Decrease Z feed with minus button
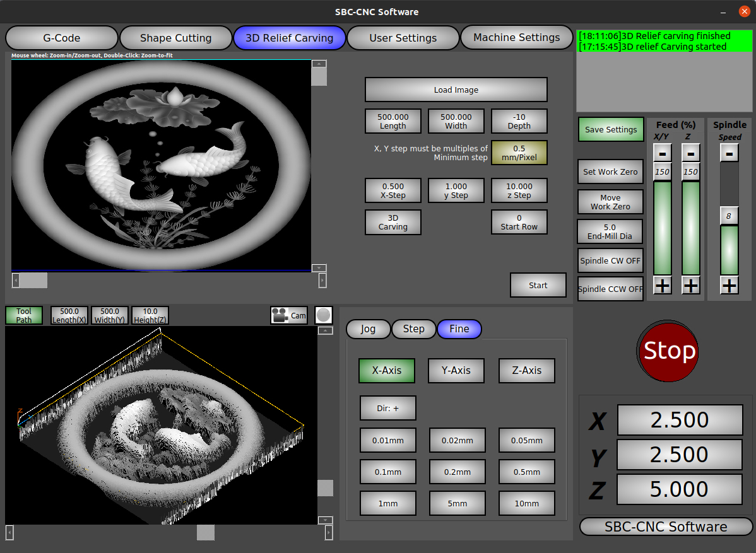This screenshot has width=756, height=553. point(691,154)
